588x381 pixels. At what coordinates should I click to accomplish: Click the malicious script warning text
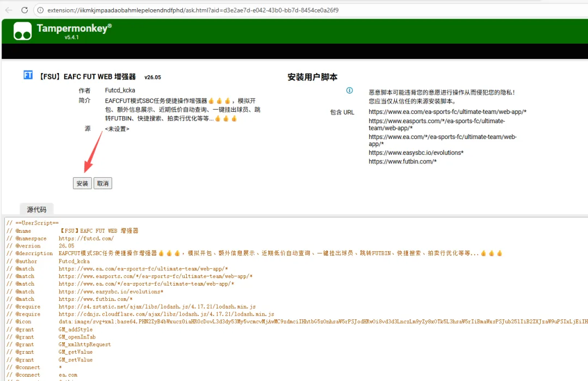click(442, 96)
